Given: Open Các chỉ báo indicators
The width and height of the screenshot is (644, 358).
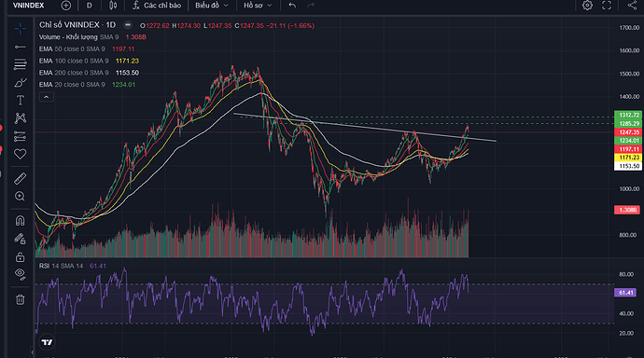Looking at the screenshot, I should pyautogui.click(x=157, y=6).
